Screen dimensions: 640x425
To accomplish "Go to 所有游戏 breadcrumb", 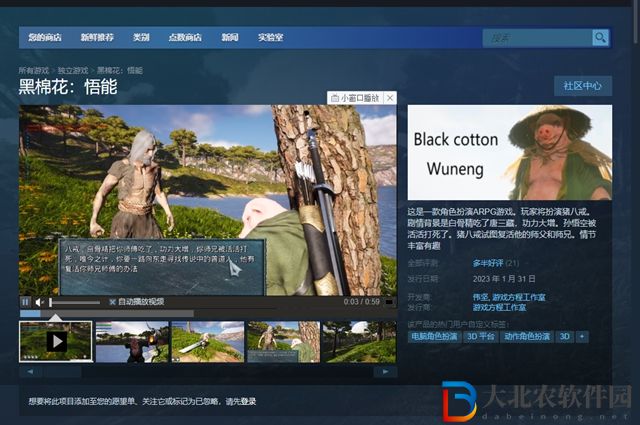I will (33, 71).
